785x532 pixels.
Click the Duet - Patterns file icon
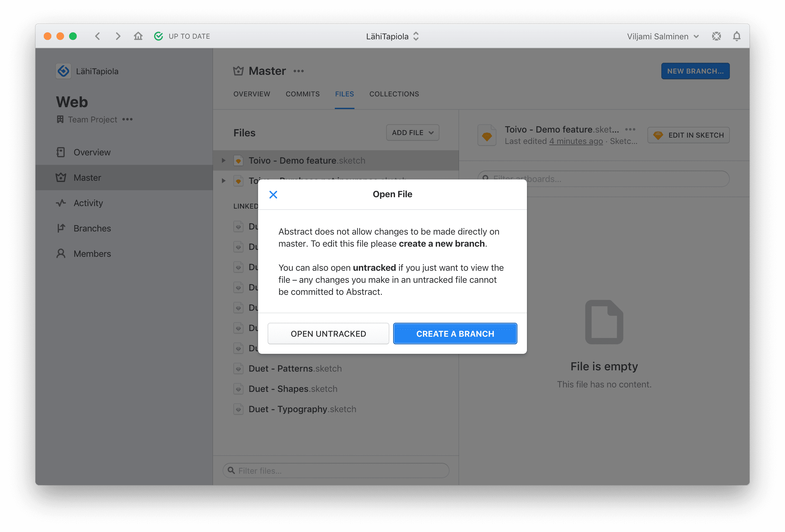tap(238, 368)
